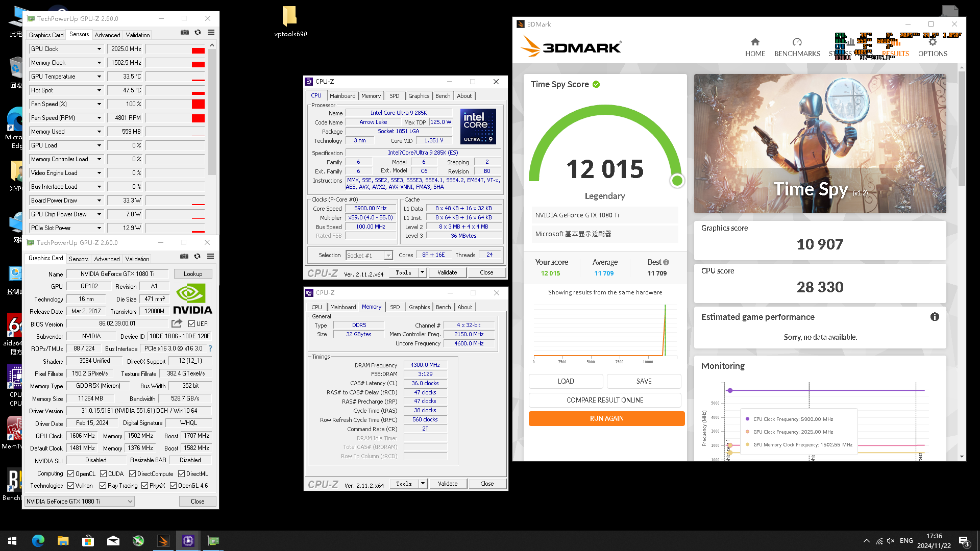This screenshot has height=551, width=980.
Task: Toggle PhysX checkbox
Action: [x=145, y=485]
